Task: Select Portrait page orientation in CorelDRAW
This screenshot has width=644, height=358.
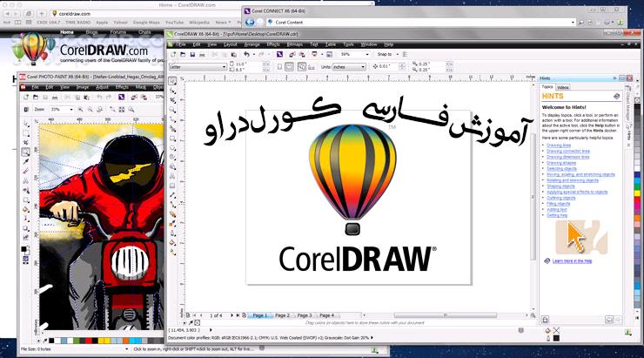Action: coord(279,66)
